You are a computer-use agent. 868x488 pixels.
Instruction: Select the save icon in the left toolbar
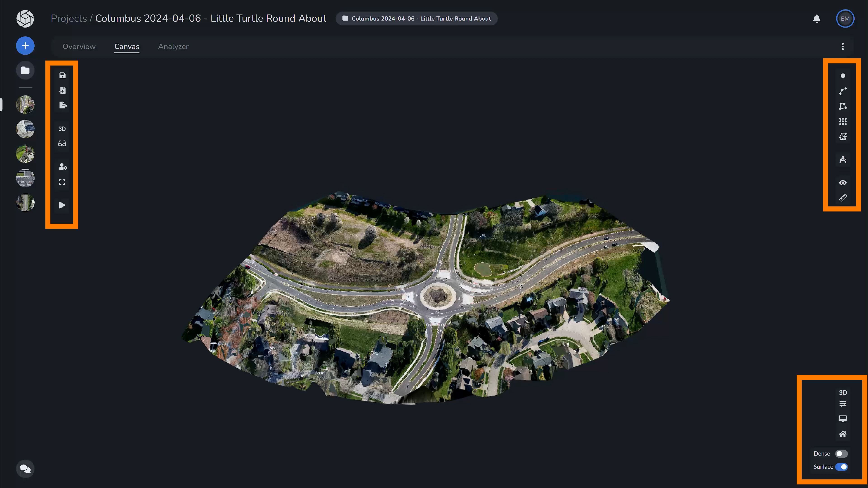(x=62, y=75)
